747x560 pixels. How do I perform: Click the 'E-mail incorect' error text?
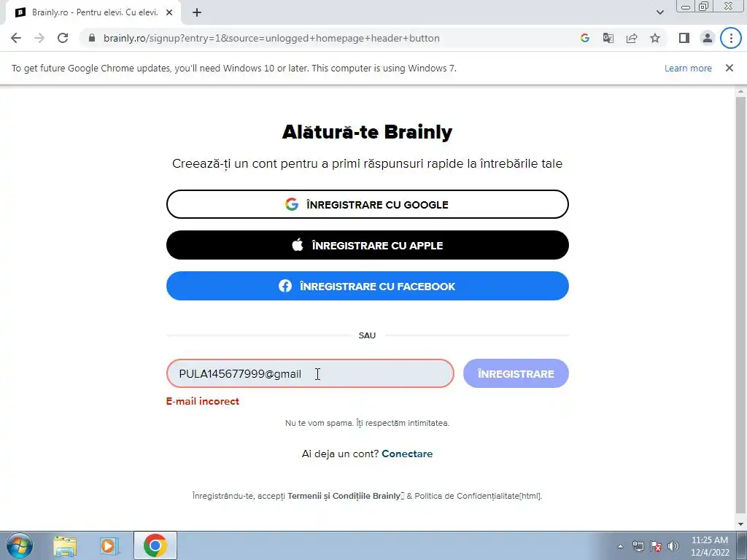pos(203,402)
